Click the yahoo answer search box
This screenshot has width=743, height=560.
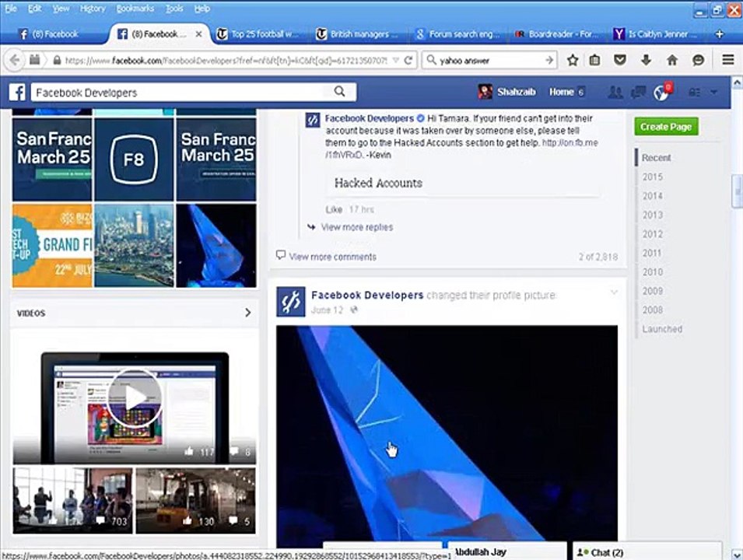click(490, 60)
